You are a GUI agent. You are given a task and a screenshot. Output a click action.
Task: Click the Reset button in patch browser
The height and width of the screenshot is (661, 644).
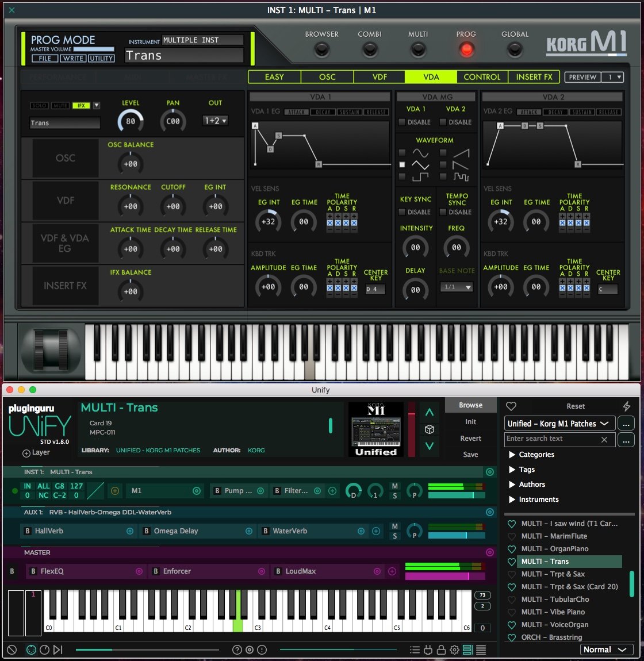[576, 406]
